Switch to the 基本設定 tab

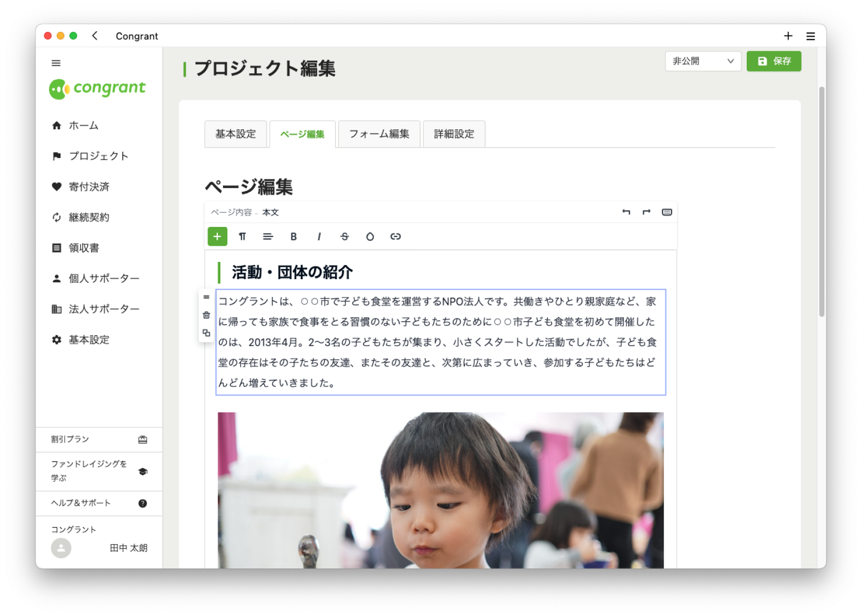click(235, 134)
